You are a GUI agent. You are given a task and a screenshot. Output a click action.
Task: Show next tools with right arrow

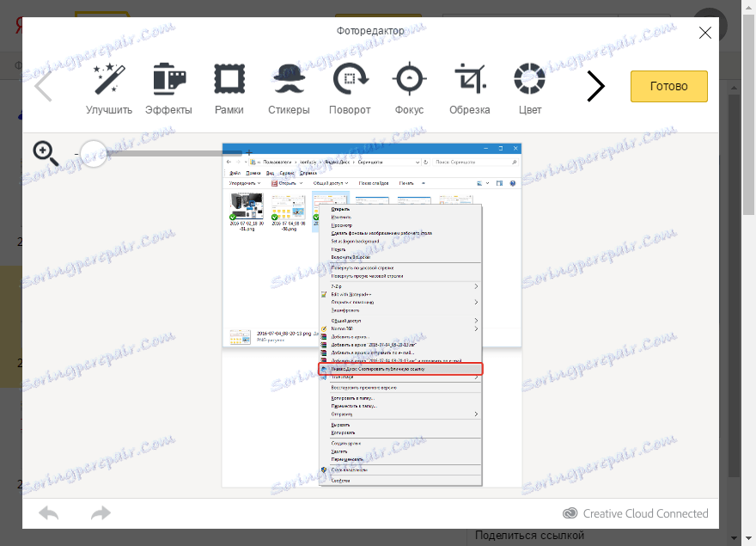(595, 86)
